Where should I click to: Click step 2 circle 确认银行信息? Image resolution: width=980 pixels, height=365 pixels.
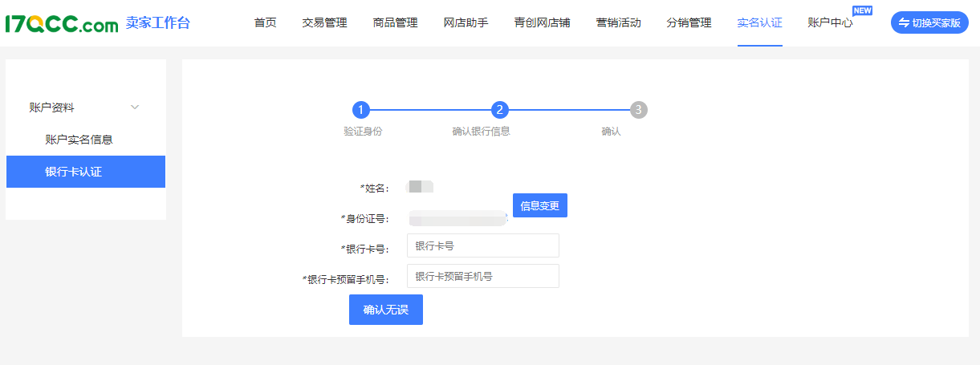coord(499,110)
